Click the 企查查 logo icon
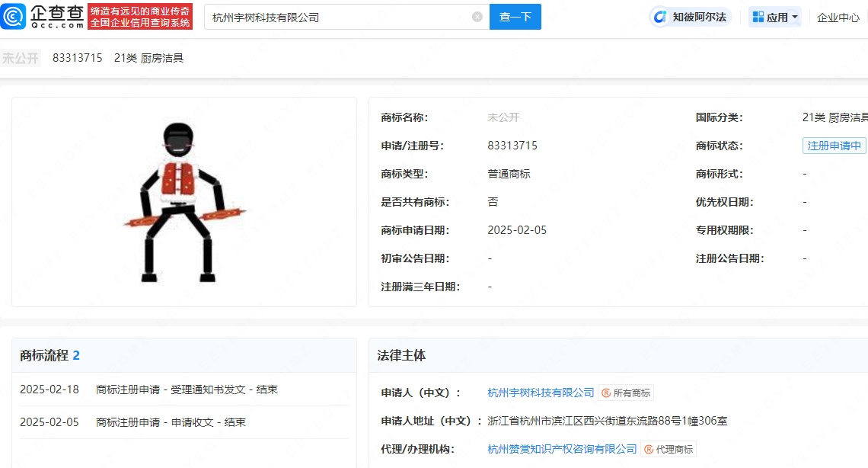This screenshot has width=868, height=468. click(x=14, y=16)
